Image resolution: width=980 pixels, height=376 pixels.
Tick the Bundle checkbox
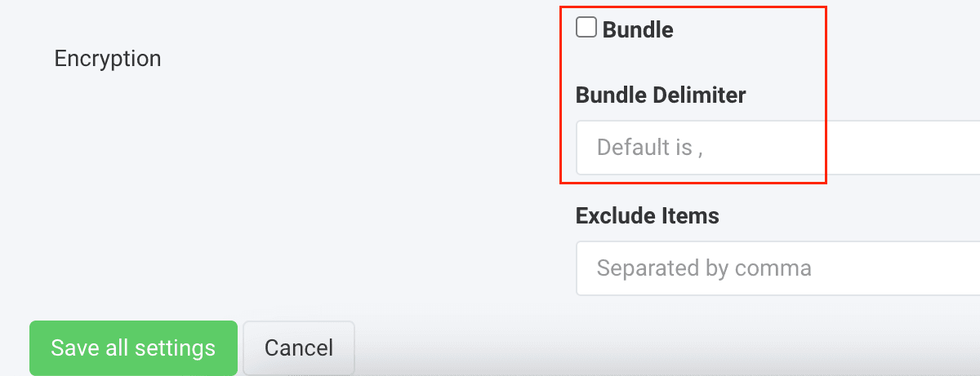click(x=586, y=29)
